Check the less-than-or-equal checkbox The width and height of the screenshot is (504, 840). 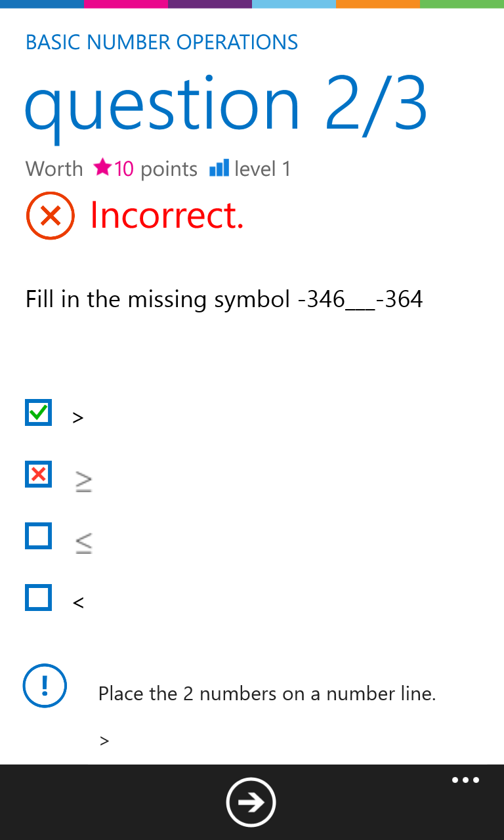pos(39,535)
